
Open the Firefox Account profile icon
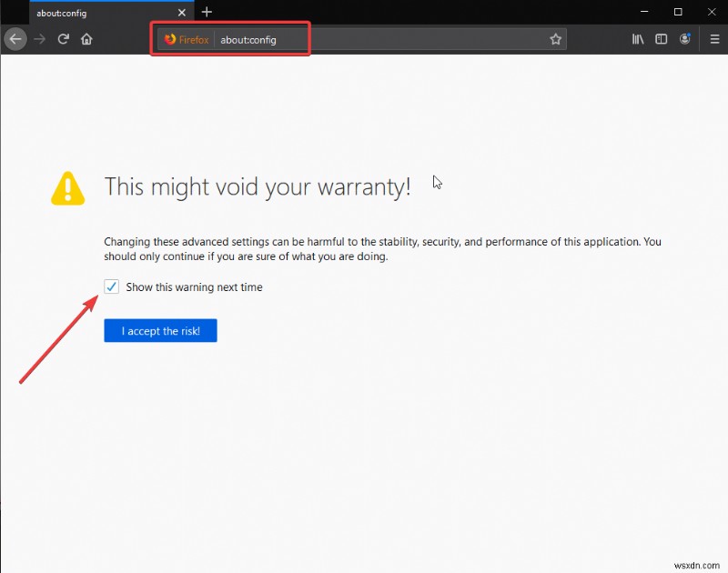click(685, 39)
